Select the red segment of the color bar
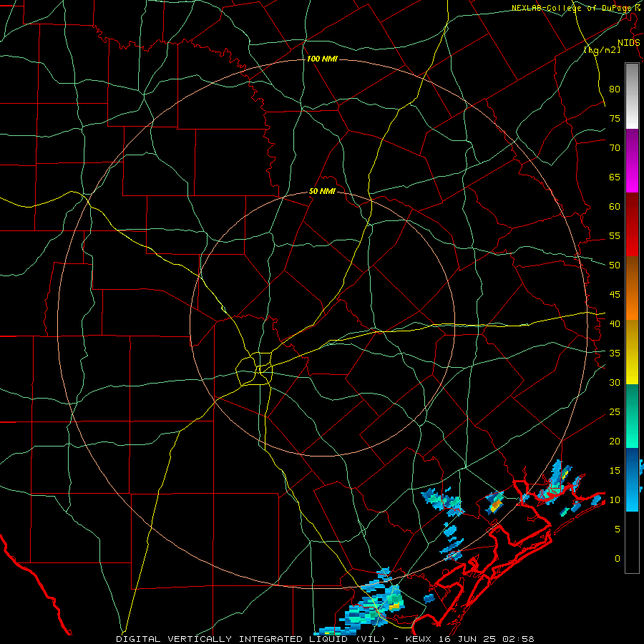The image size is (644, 644). click(632, 225)
